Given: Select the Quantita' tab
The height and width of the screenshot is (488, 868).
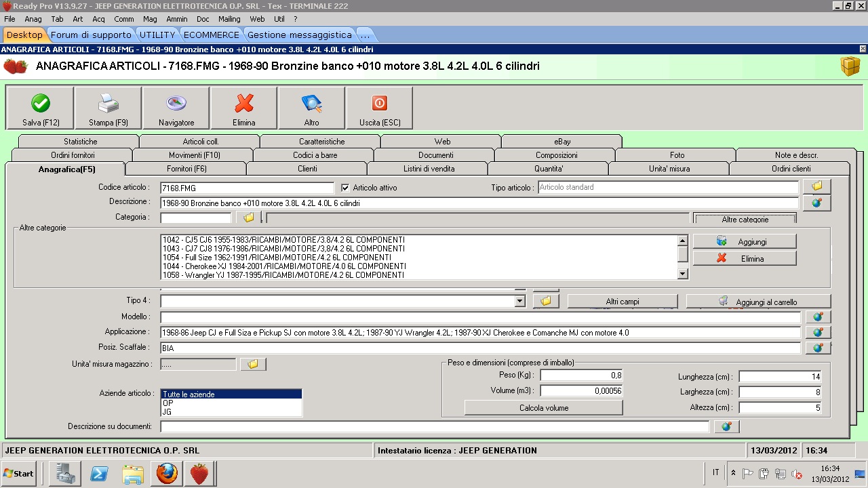Looking at the screenshot, I should coord(549,169).
